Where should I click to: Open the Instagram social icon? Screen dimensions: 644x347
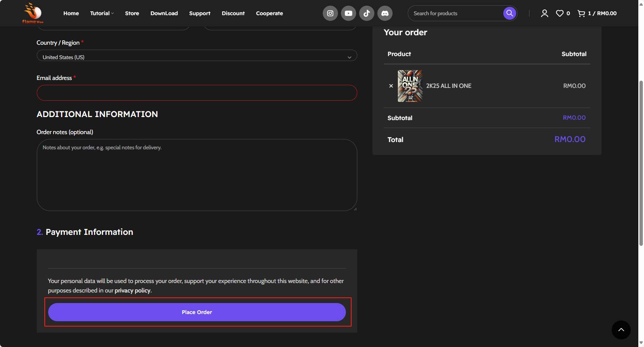[x=330, y=13]
